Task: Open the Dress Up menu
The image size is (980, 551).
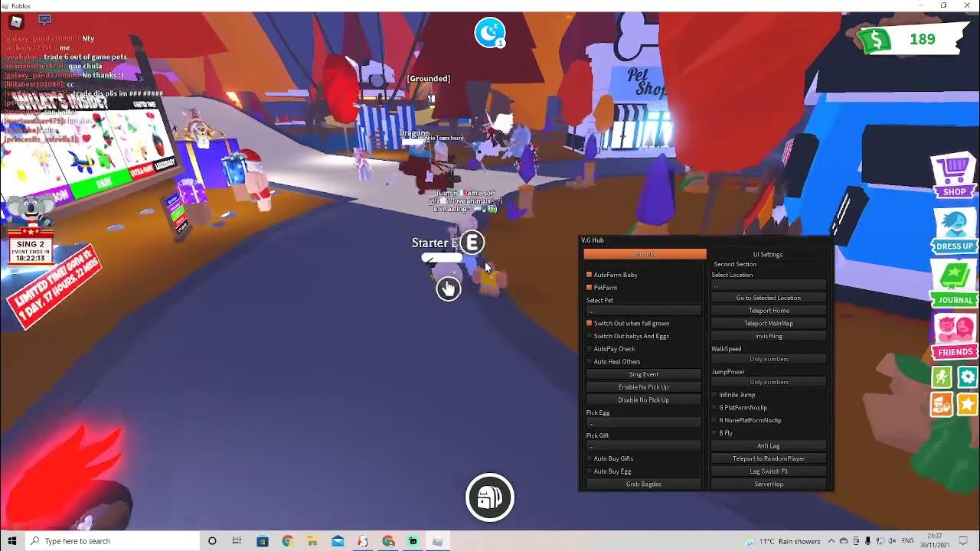Action: [954, 230]
